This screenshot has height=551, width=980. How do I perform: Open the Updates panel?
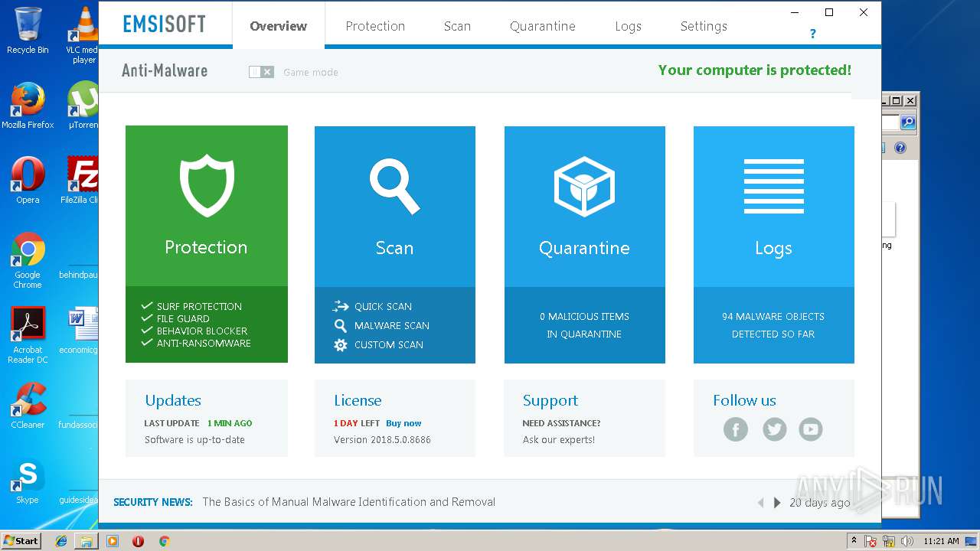click(x=207, y=419)
